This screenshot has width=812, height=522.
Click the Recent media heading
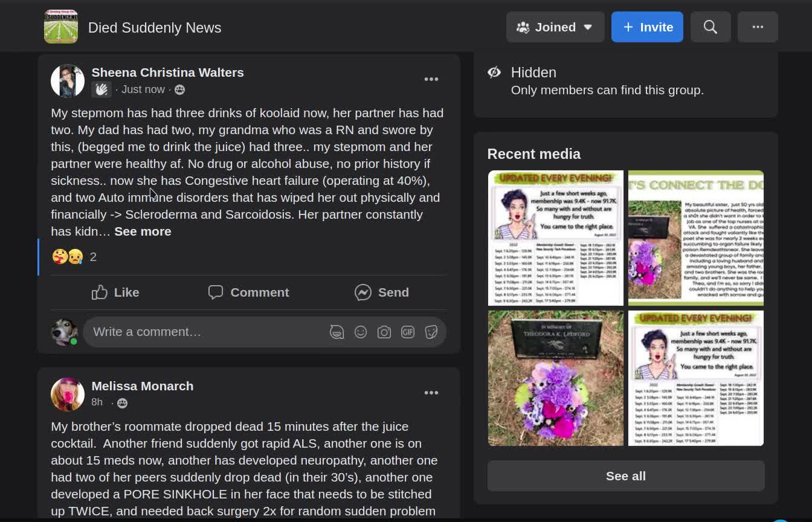(534, 154)
